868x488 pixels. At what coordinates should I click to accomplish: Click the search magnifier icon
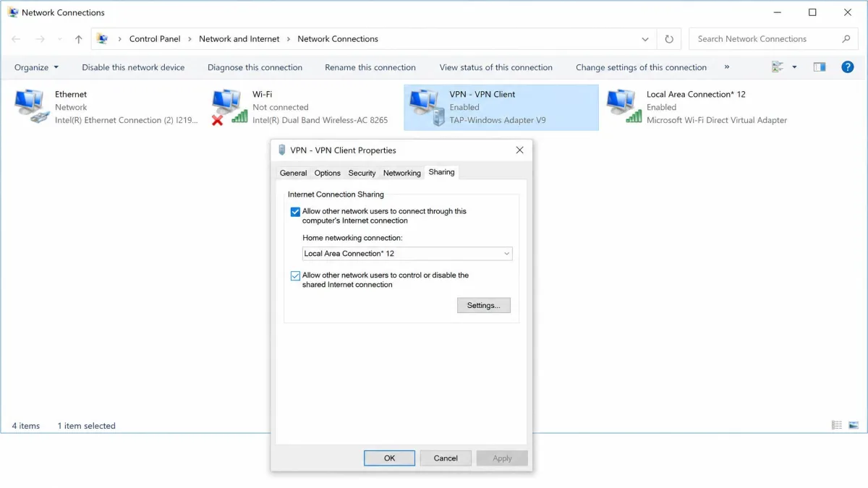tap(846, 39)
